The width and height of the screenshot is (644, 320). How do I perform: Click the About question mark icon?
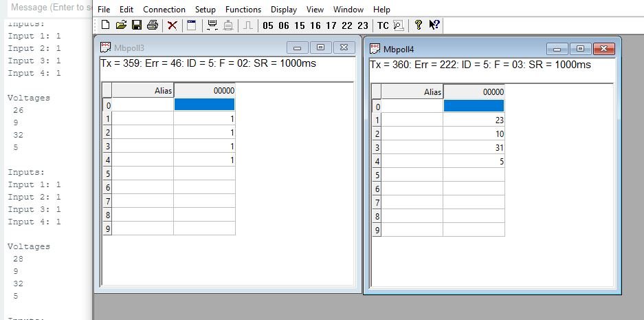(x=418, y=25)
